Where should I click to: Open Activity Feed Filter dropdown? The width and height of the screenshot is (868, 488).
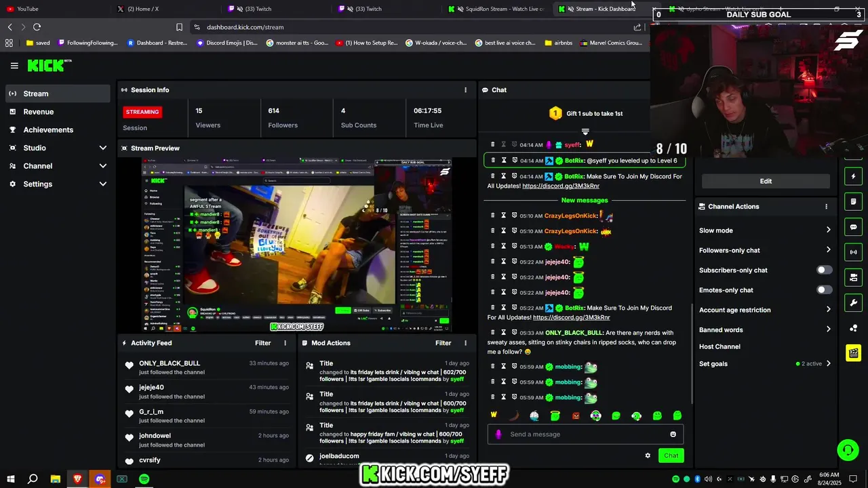click(x=262, y=343)
